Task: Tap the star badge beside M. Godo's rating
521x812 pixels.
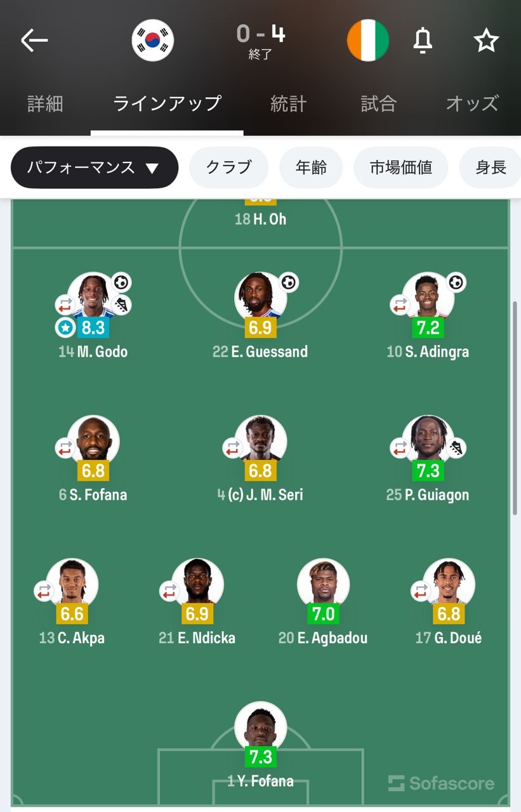Action: coord(65,327)
